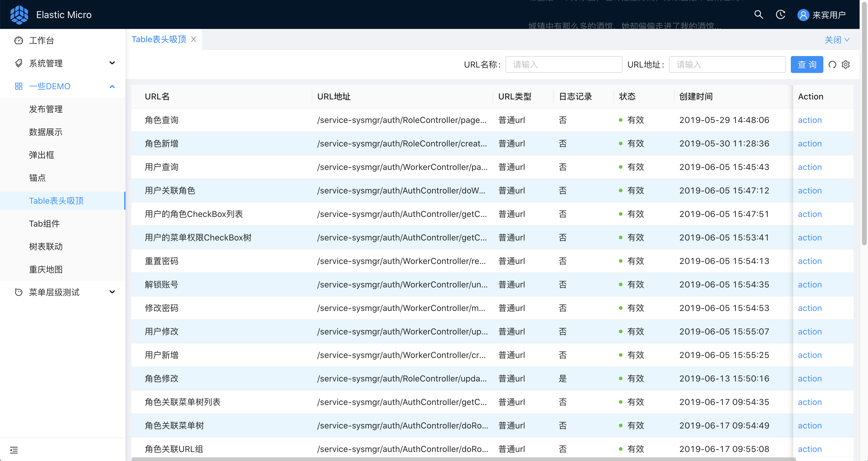Collapse sidebar using bottom menu-fold icon
Image resolution: width=868 pixels, height=461 pixels.
[x=14, y=450]
